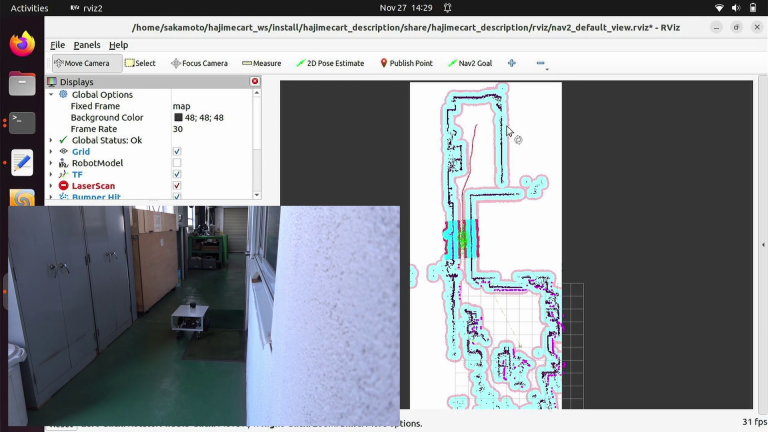Select the Move Camera tool
This screenshot has width=768, height=432.
[82, 63]
